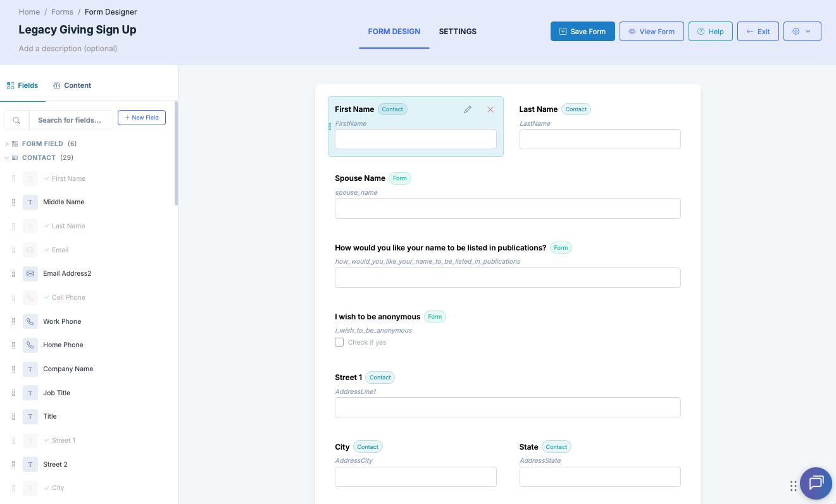Click the Company Name text type icon
The width and height of the screenshot is (836, 504).
coord(30,369)
